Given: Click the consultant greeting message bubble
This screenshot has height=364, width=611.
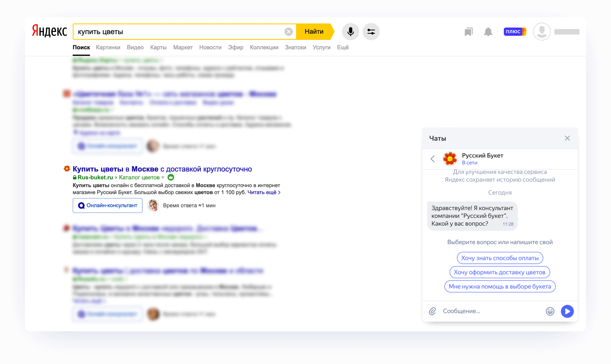Looking at the screenshot, I should pyautogui.click(x=472, y=216).
